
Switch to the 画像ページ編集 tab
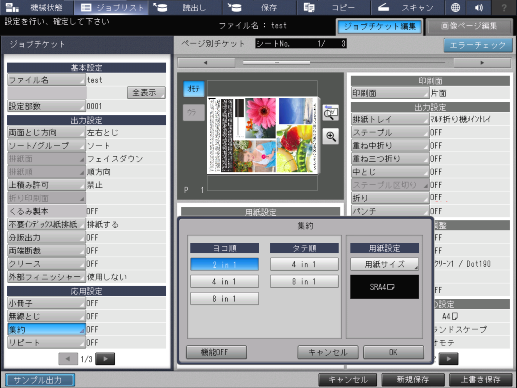(x=469, y=27)
